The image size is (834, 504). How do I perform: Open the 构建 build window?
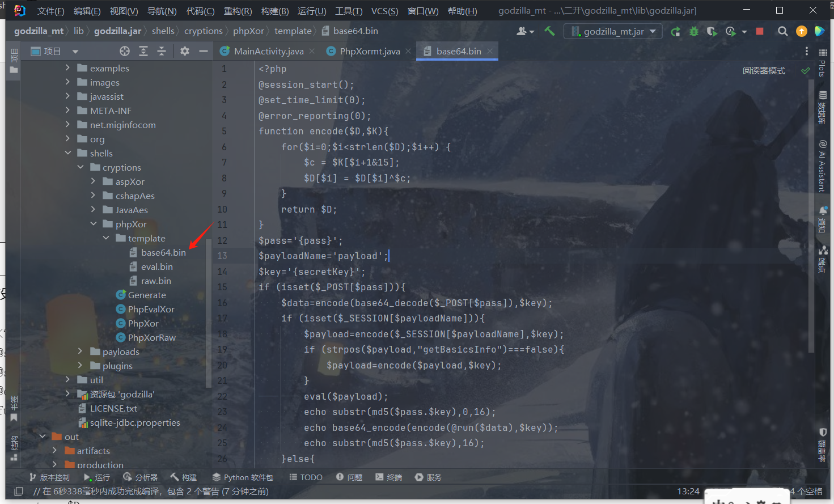tap(184, 477)
